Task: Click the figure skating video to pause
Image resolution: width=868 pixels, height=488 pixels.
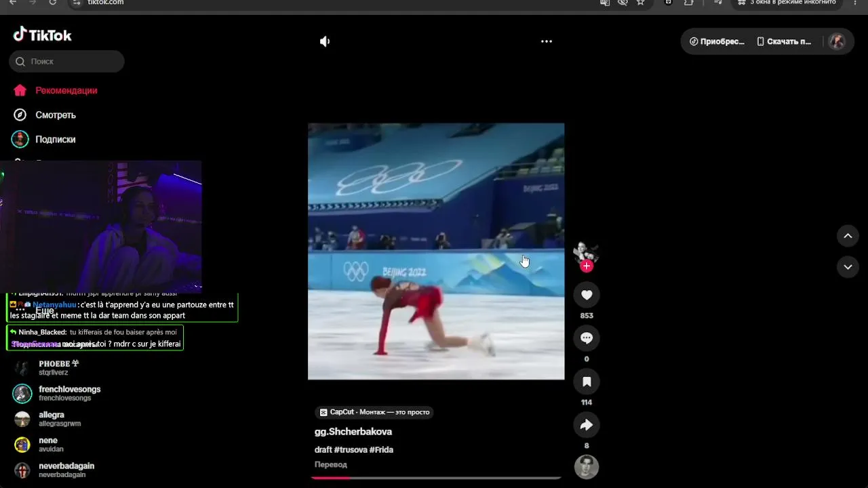Action: [436, 251]
